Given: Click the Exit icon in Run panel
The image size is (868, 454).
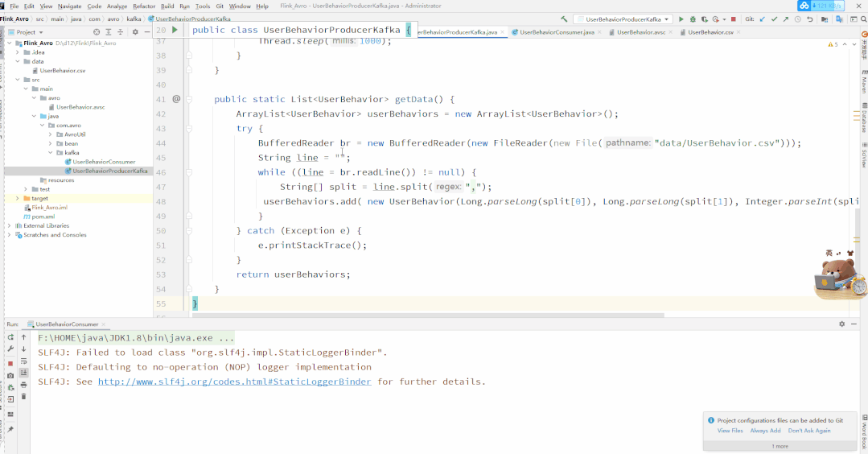Looking at the screenshot, I should pyautogui.click(x=10, y=399).
